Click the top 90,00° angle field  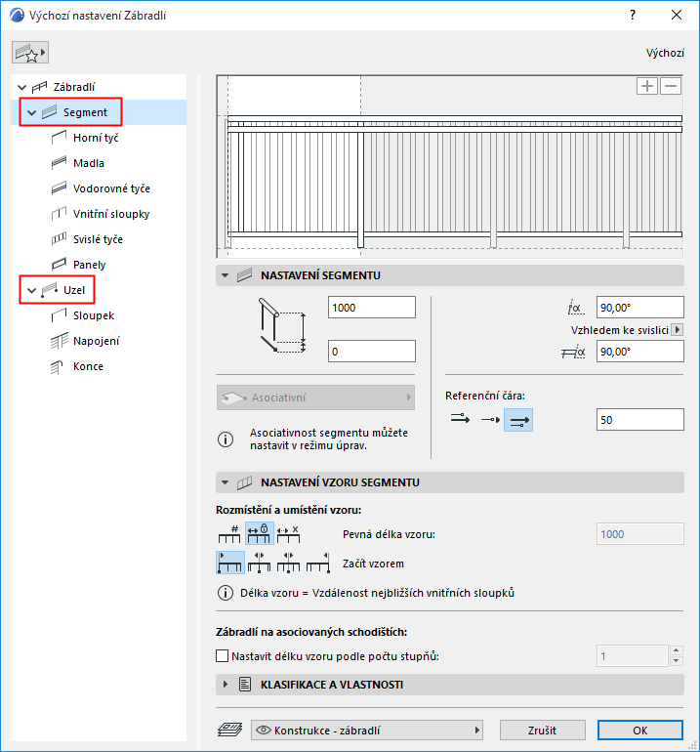coord(640,308)
